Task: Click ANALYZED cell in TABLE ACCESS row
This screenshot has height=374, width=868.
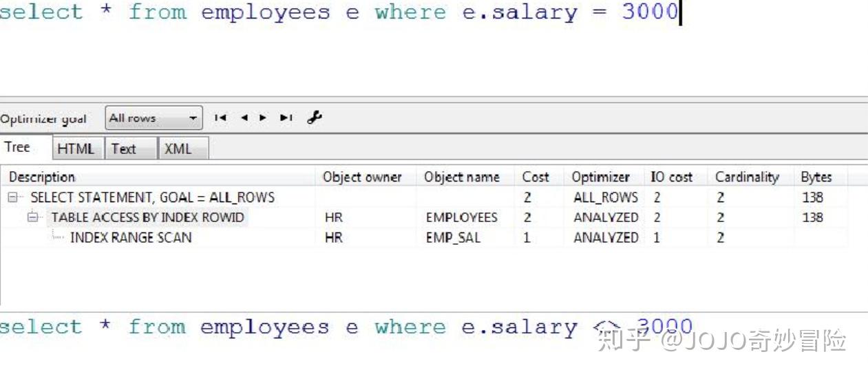Action: (606, 217)
